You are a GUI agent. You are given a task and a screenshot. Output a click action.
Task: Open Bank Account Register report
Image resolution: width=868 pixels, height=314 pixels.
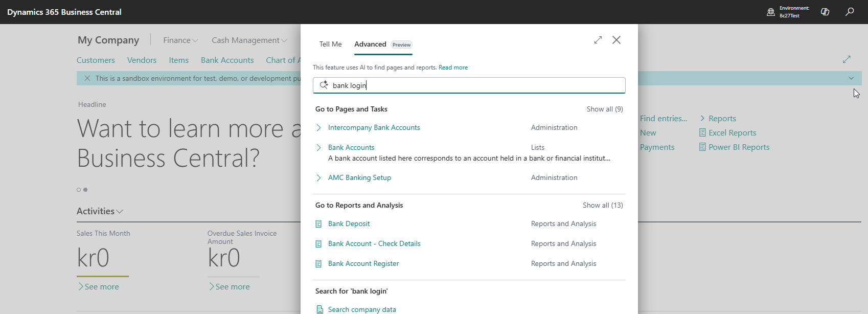pyautogui.click(x=363, y=263)
